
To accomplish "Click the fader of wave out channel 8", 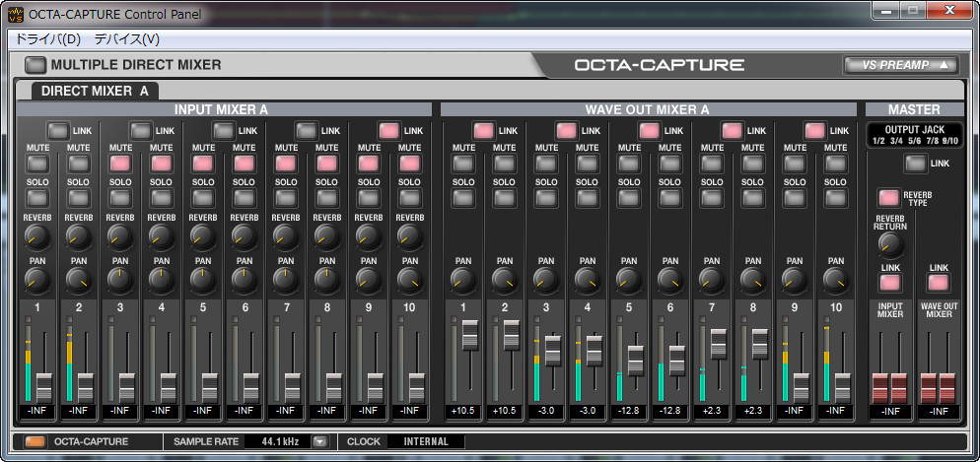I will [x=759, y=344].
